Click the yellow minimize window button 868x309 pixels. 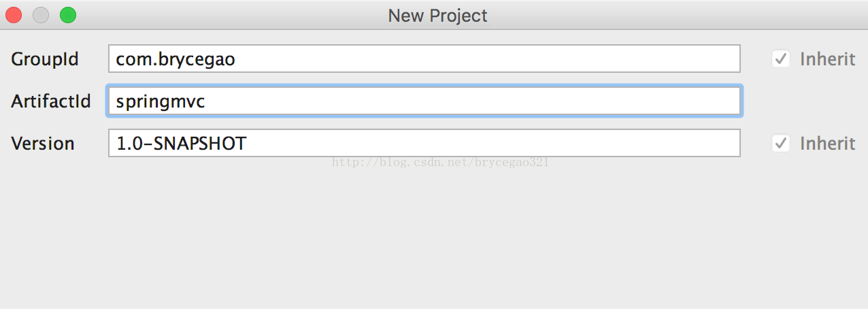point(41,15)
